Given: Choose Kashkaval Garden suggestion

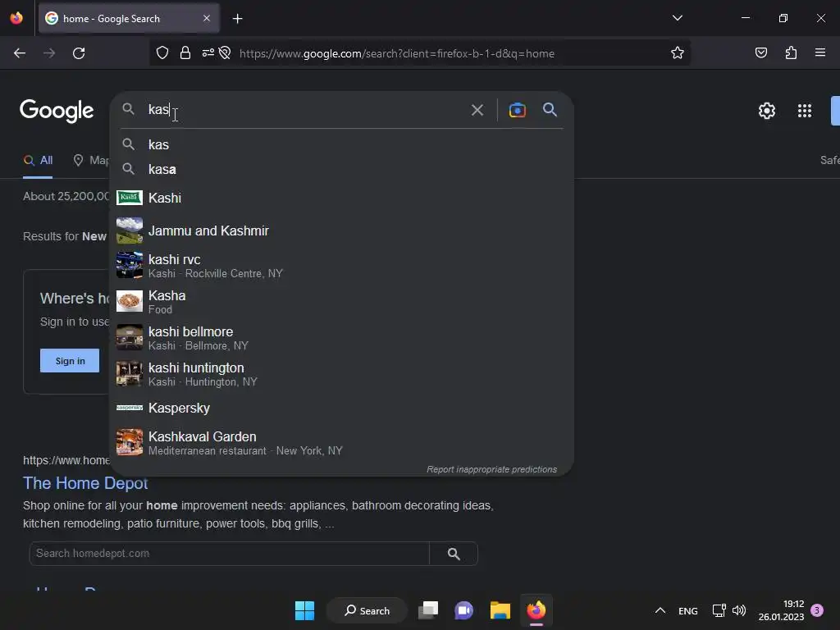Looking at the screenshot, I should point(341,443).
